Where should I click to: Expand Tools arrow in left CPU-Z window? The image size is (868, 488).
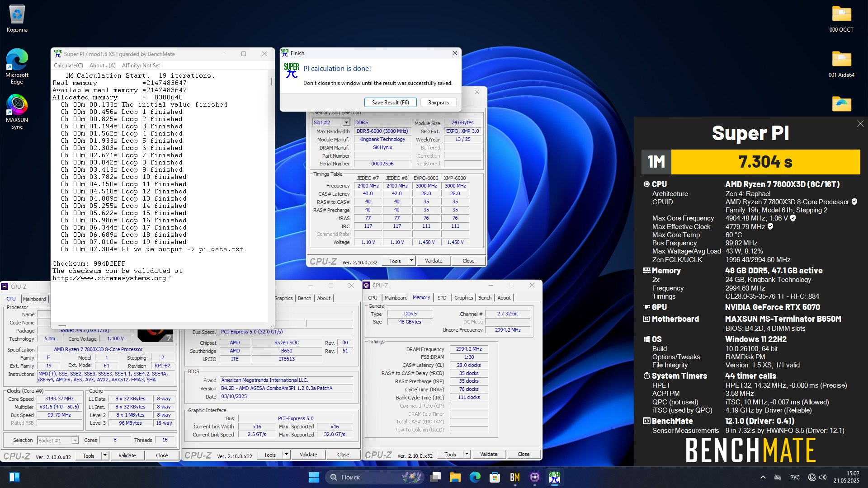click(x=105, y=455)
